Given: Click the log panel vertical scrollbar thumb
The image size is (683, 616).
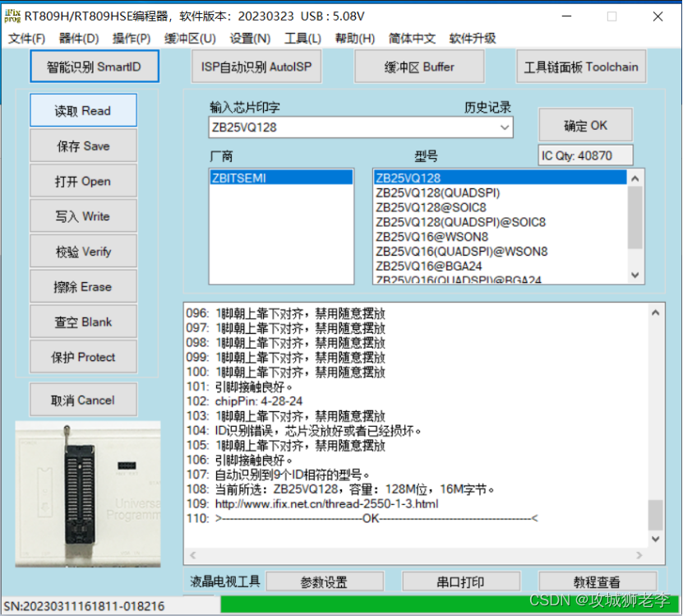Looking at the screenshot, I should [656, 515].
